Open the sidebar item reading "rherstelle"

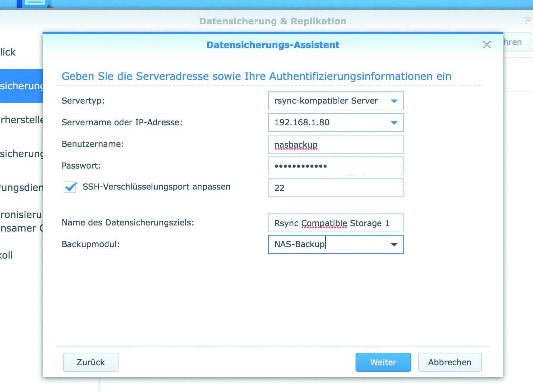tap(21, 120)
